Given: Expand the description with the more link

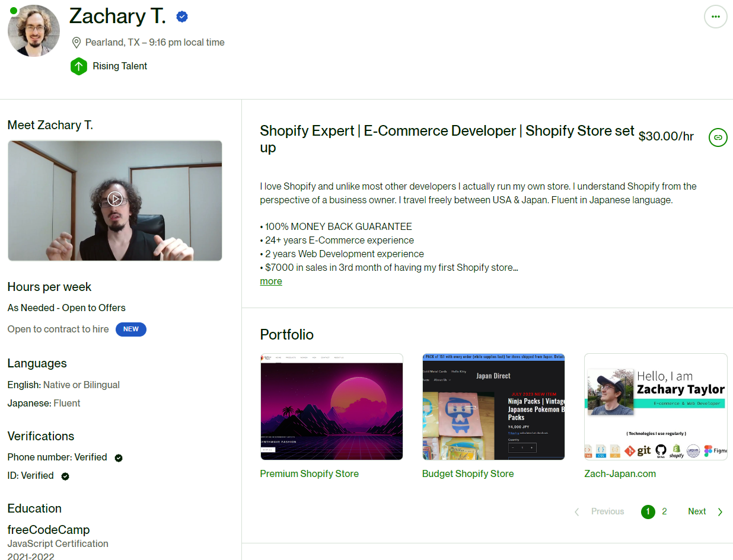Looking at the screenshot, I should tap(270, 281).
